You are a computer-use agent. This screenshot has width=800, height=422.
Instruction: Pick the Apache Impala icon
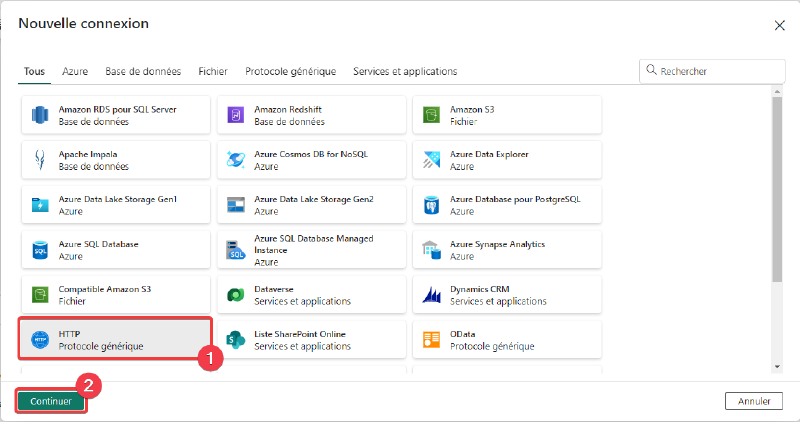[x=40, y=160]
